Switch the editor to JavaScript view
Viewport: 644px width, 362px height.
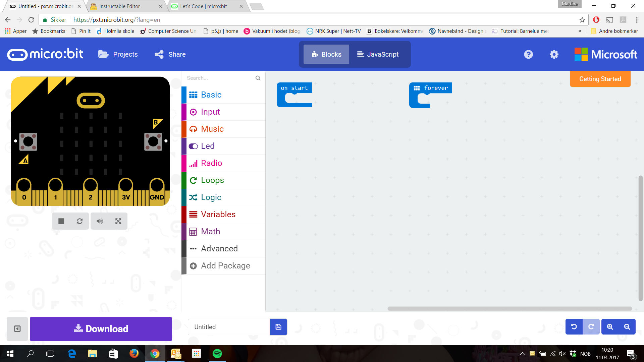click(378, 54)
